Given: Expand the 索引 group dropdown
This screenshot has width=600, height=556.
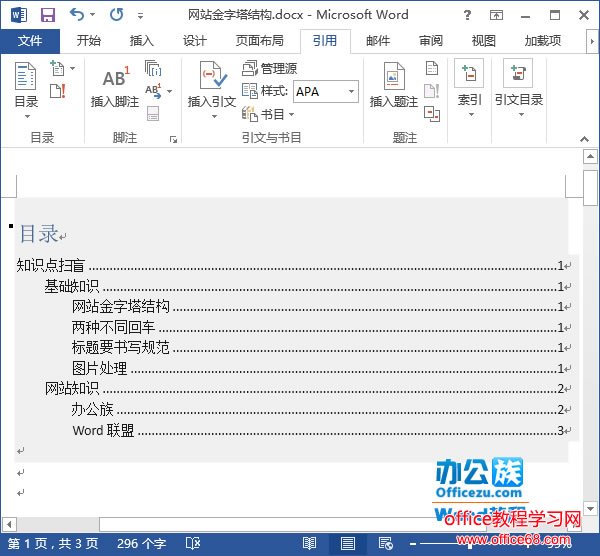Looking at the screenshot, I should (471, 114).
